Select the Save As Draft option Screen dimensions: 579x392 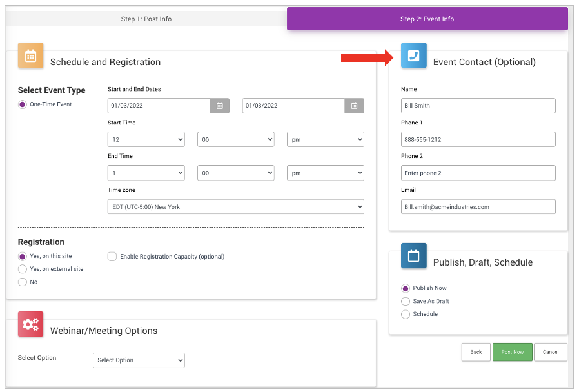[406, 301]
